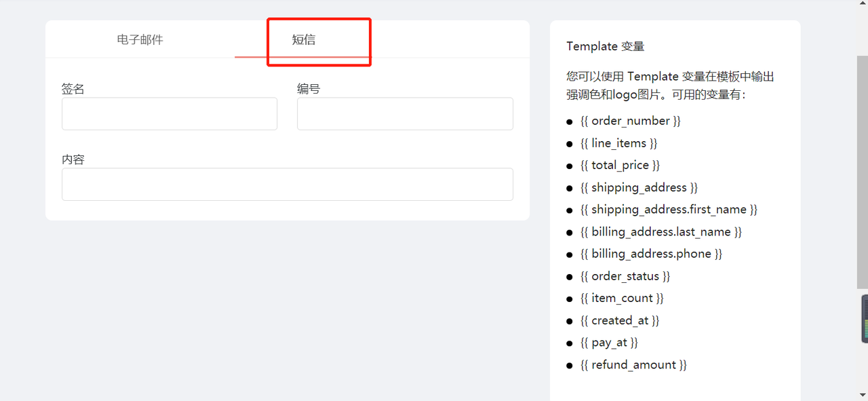Click into the 编号 text box

point(405,114)
